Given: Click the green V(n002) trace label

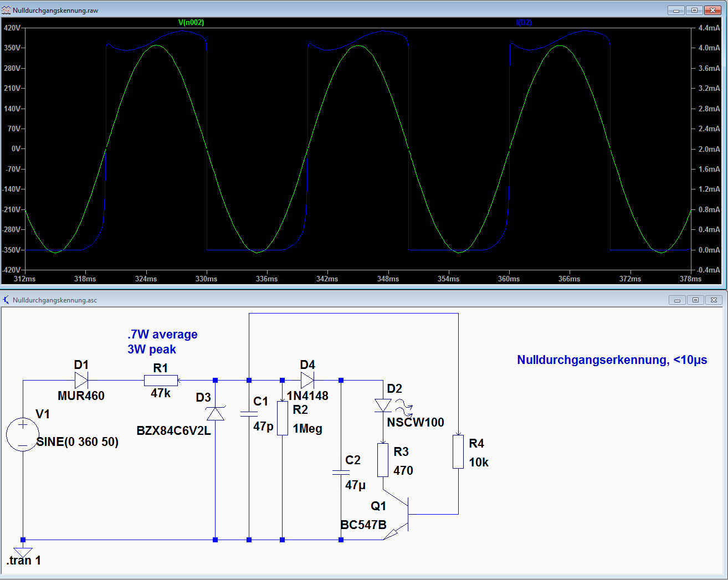Looking at the screenshot, I should coord(191,23).
